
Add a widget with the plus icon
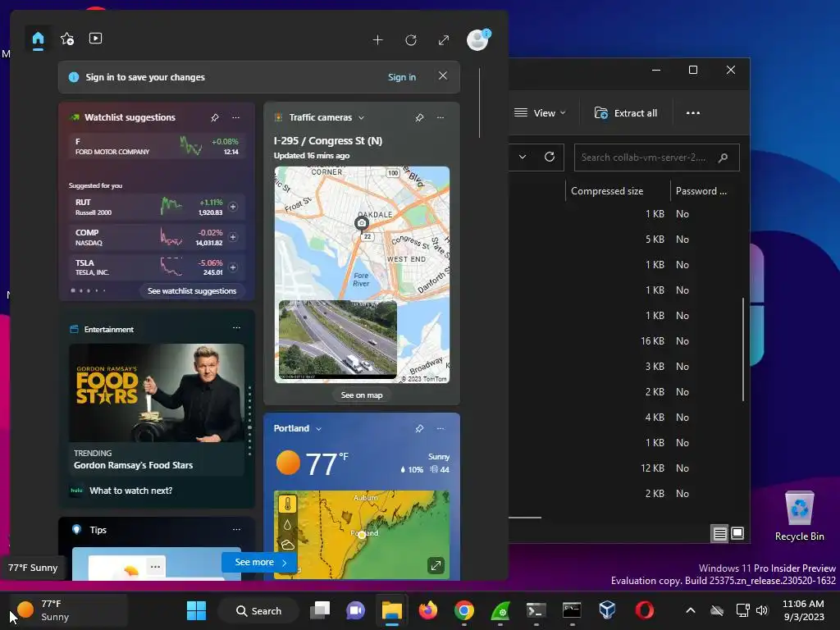[x=377, y=40]
